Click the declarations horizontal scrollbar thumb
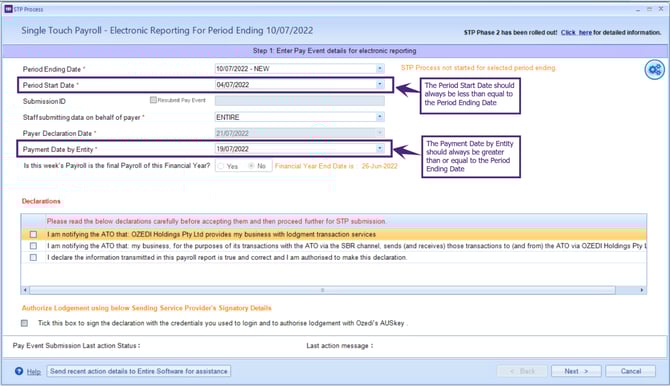The image size is (670, 386). 323,290
